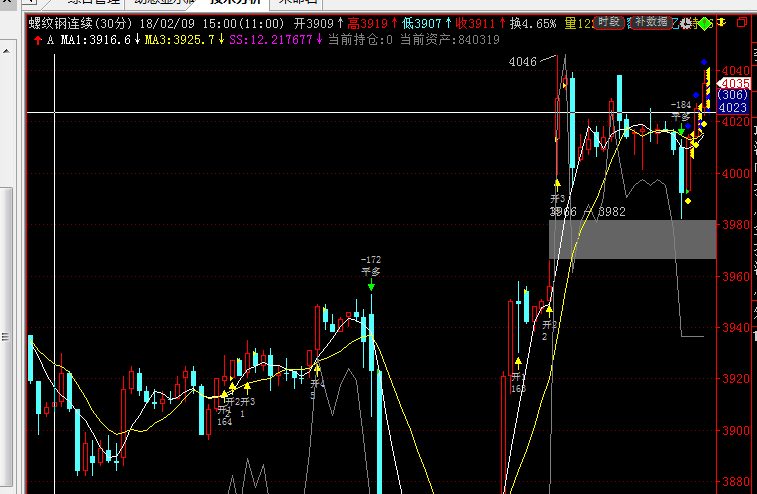Select the MA1:3916.6 indicator label
The image size is (757, 494).
(x=96, y=40)
